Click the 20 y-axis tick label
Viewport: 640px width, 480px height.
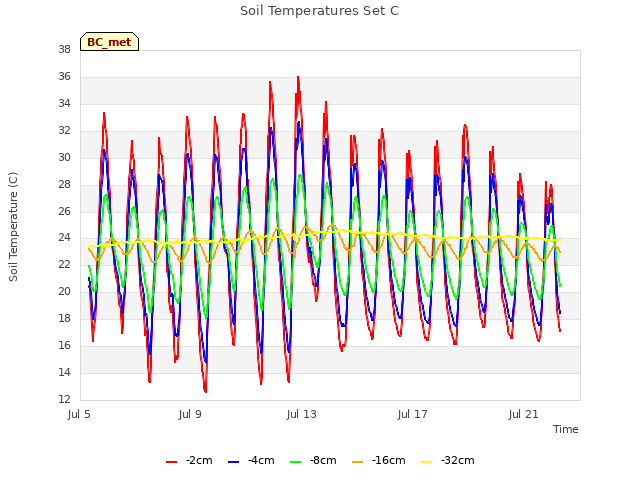coord(64,291)
